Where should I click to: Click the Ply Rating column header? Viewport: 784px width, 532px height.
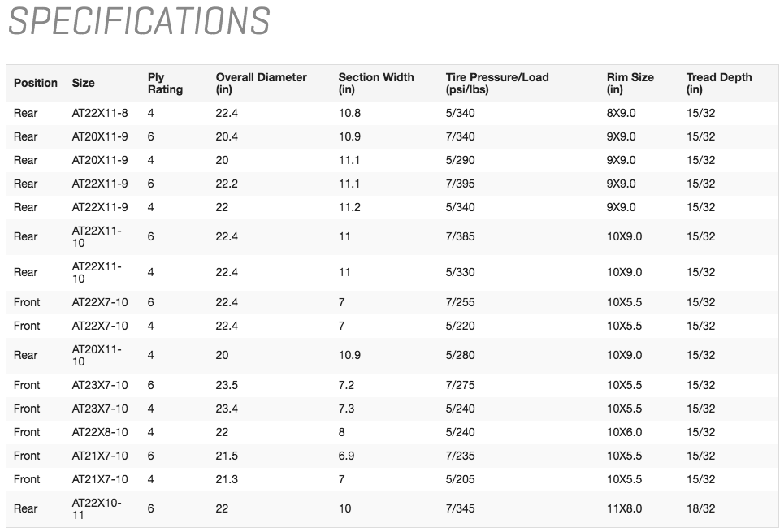tap(165, 83)
